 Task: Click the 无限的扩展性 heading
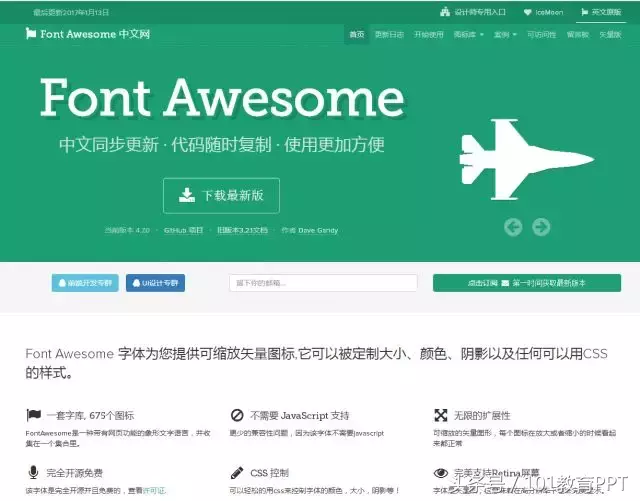click(x=482, y=416)
